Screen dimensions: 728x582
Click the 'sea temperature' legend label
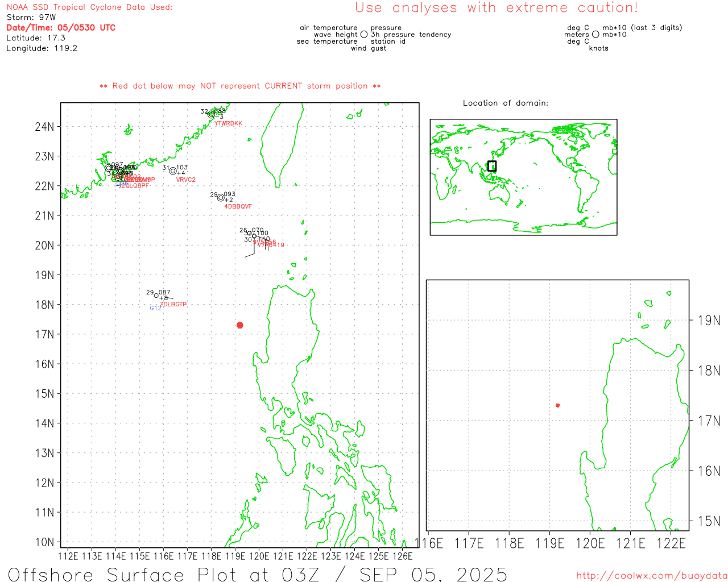(x=327, y=41)
